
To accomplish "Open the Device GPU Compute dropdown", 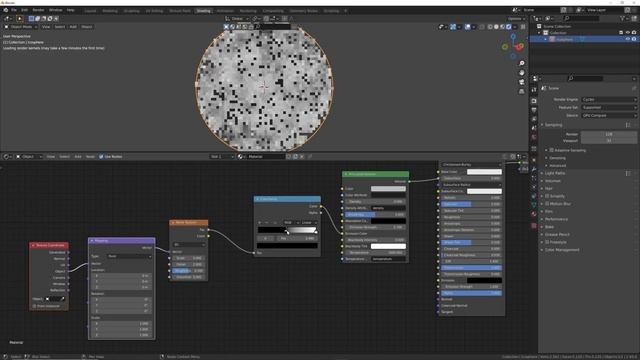I will coord(609,116).
